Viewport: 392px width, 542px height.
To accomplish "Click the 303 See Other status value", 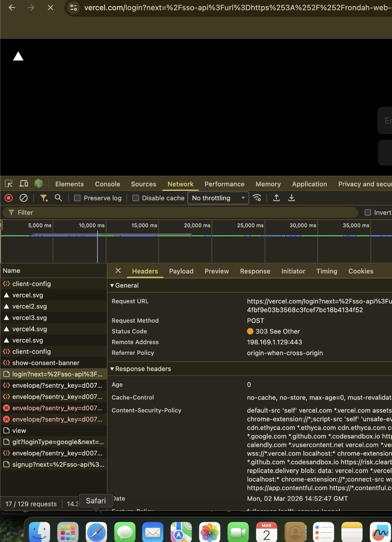I will [278, 331].
